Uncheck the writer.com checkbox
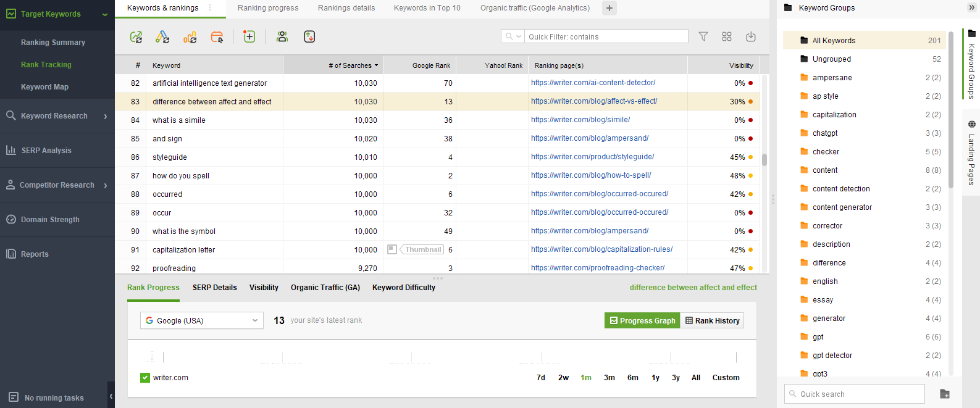 point(145,378)
